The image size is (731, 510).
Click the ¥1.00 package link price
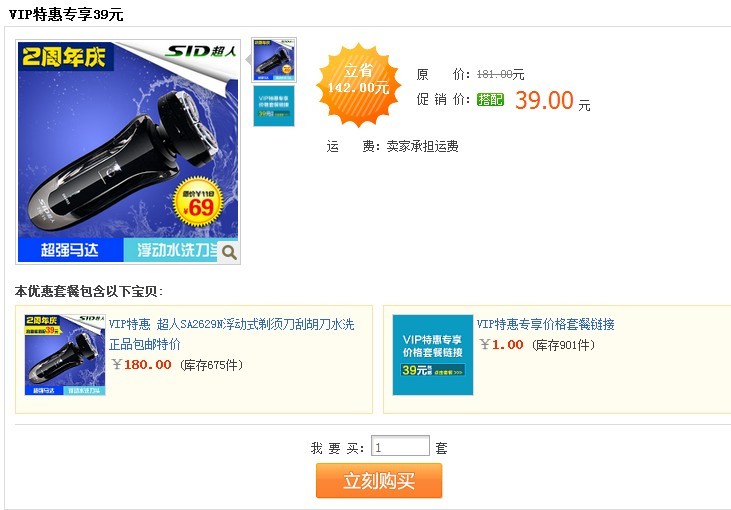click(x=502, y=345)
